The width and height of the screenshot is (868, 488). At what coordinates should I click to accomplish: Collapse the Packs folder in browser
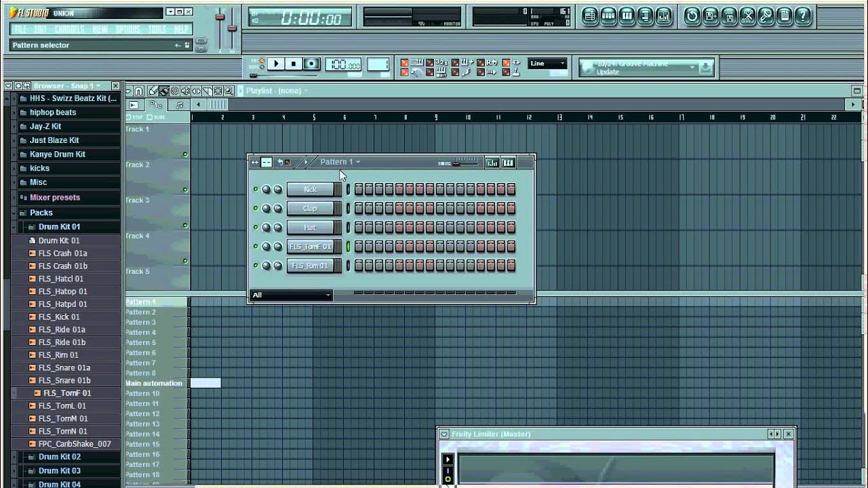(x=41, y=213)
